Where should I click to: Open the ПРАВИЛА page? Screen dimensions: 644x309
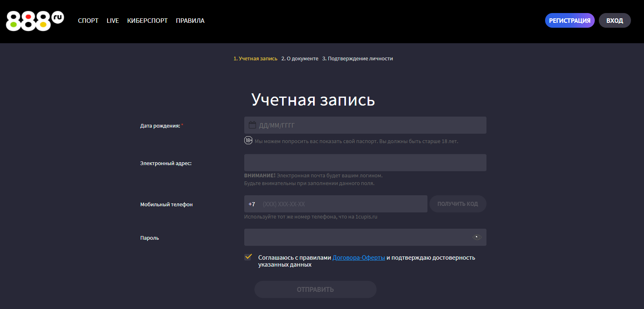point(190,21)
